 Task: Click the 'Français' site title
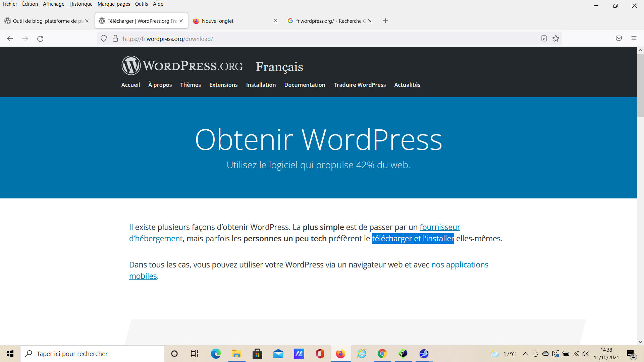(279, 67)
